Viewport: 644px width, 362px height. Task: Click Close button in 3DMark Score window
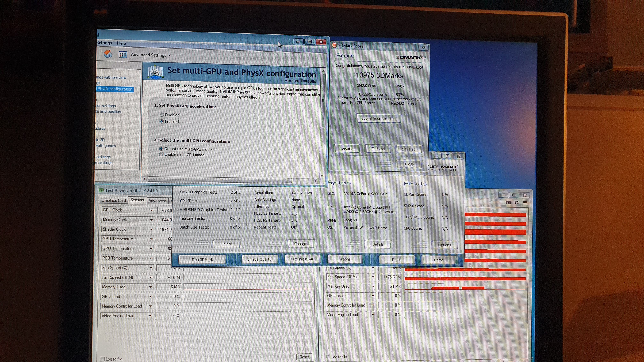[409, 164]
